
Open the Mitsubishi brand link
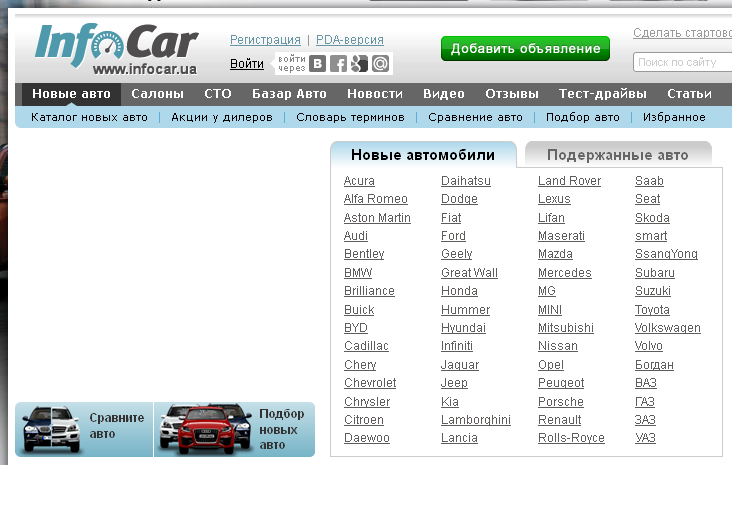click(566, 328)
